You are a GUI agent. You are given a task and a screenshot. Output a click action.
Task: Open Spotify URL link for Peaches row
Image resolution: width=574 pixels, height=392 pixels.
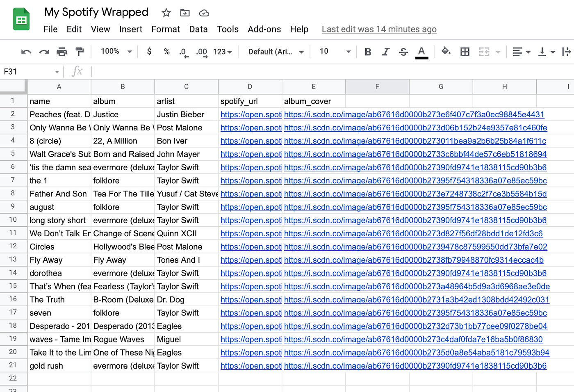click(x=251, y=114)
